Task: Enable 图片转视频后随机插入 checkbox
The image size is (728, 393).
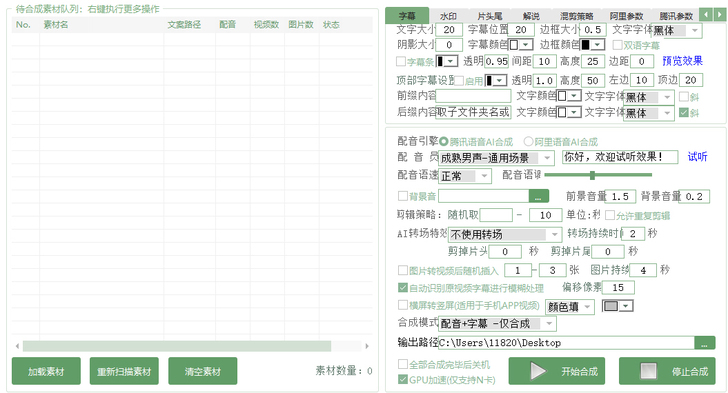Action: tap(403, 270)
